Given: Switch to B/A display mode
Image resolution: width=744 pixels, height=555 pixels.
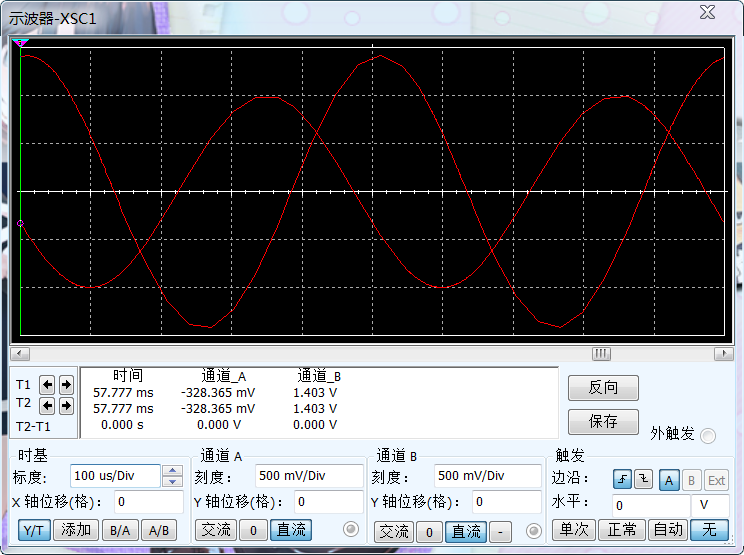Looking at the screenshot, I should [x=120, y=530].
